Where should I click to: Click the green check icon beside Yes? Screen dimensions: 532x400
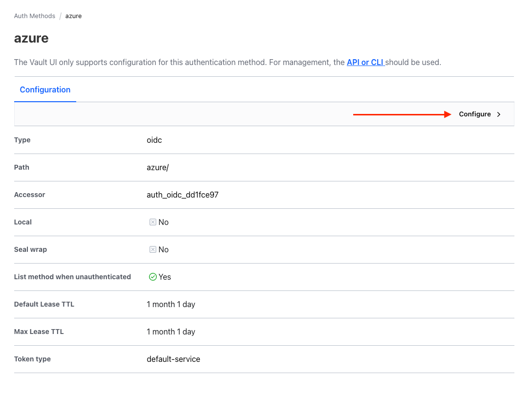(x=152, y=277)
